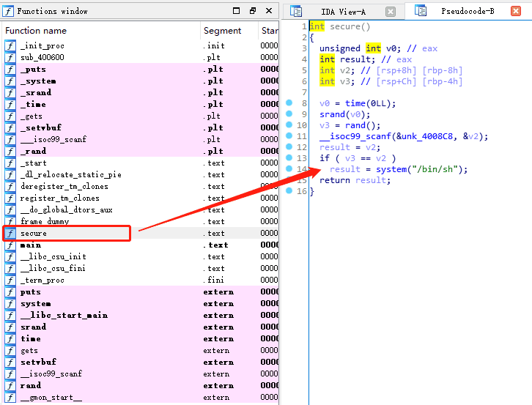This screenshot has width=532, height=405.
Task: Close the Pseudocode-B tab
Action: (x=516, y=11)
